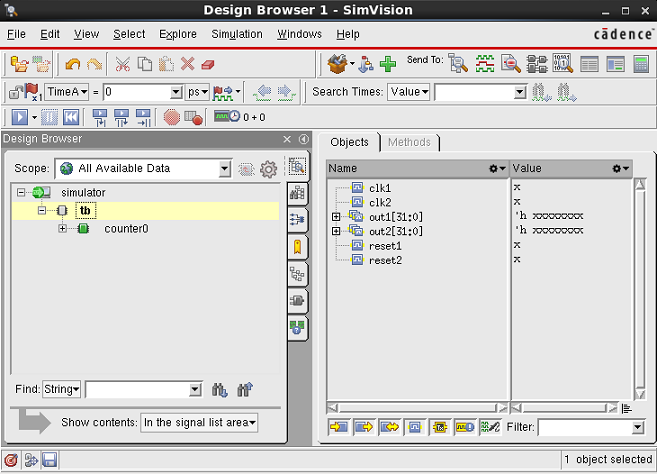Click the Value column horizontal scrollbar
Viewport: 657px width, 474px height.
(564, 408)
